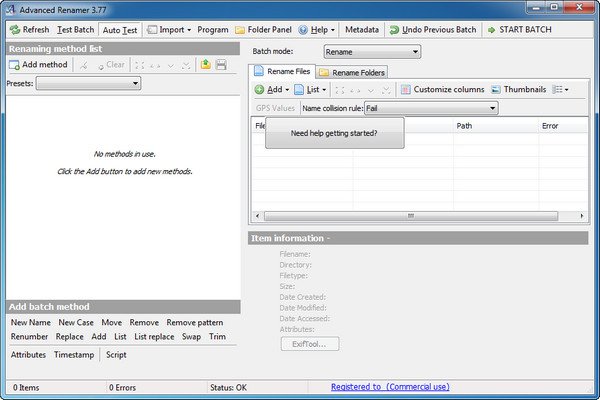
Task: Open the Batch mode dropdown
Action: click(x=372, y=52)
